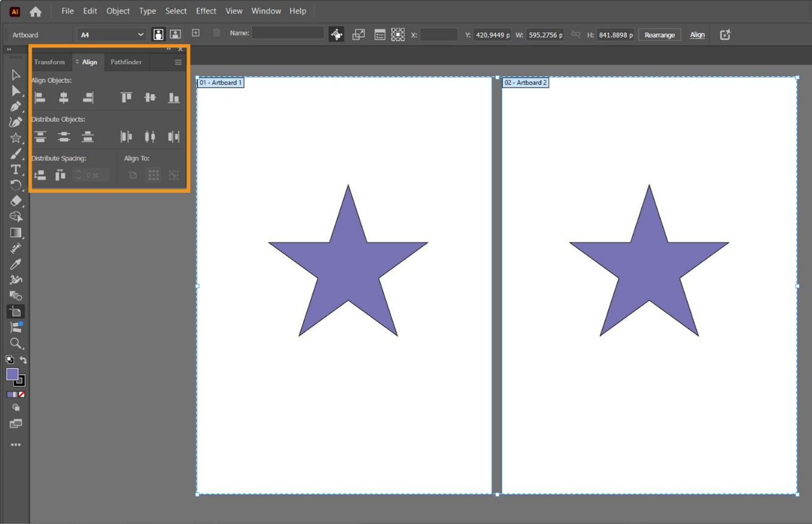Enable the Move/Copy Artwork with Artboard option
Image resolution: width=812 pixels, height=524 pixels.
point(336,35)
